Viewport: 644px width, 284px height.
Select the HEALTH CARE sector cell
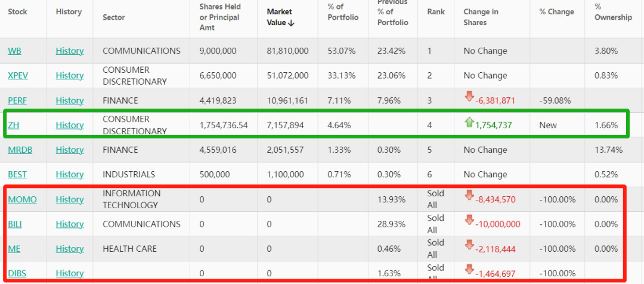(x=130, y=249)
